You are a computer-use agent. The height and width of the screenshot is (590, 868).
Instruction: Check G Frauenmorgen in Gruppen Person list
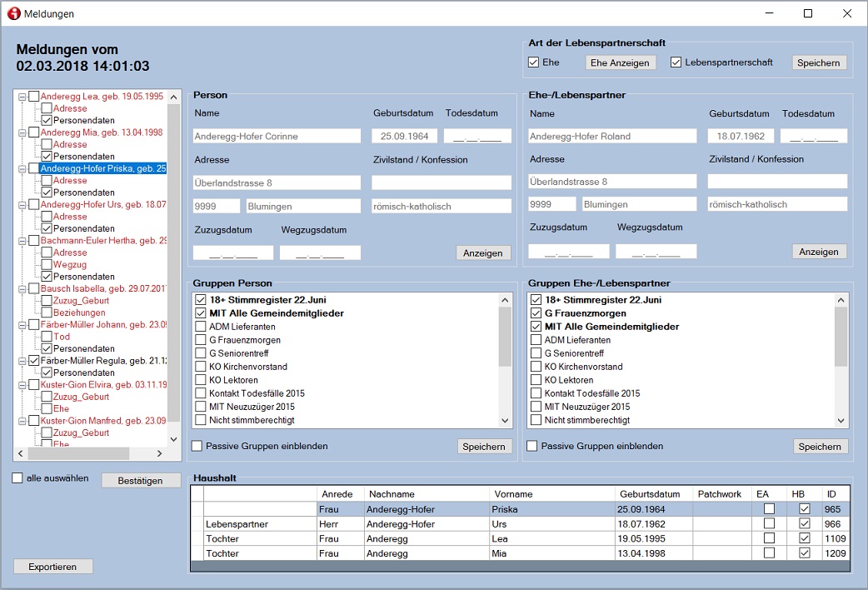click(x=201, y=340)
